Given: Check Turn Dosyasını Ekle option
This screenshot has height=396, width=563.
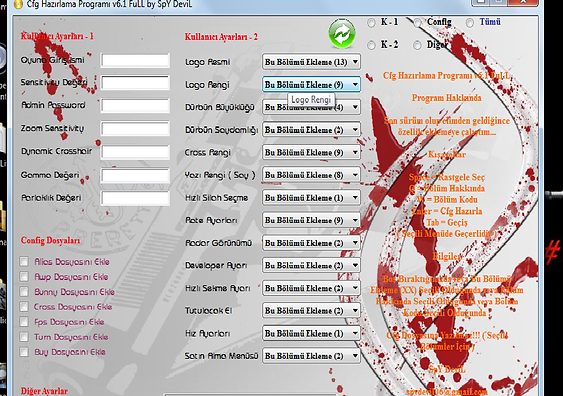Looking at the screenshot, I should [24, 337].
